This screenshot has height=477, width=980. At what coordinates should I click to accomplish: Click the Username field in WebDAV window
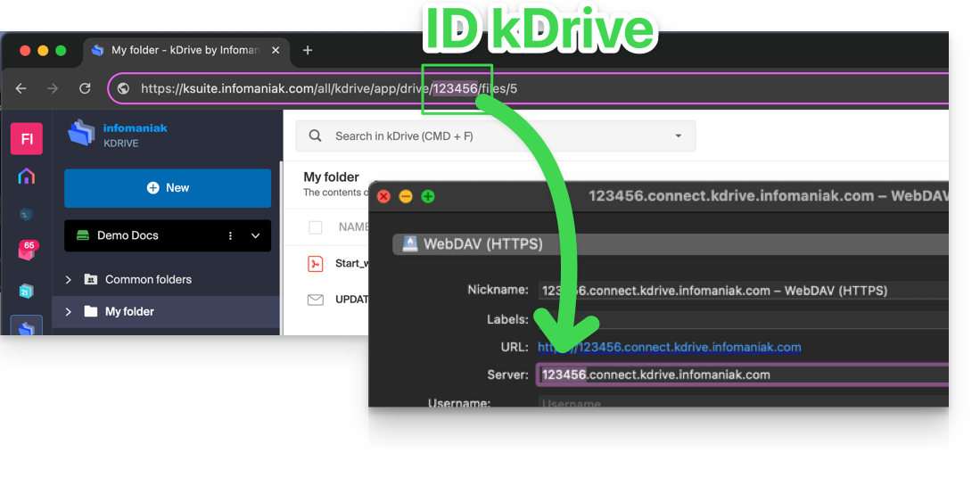coord(743,403)
